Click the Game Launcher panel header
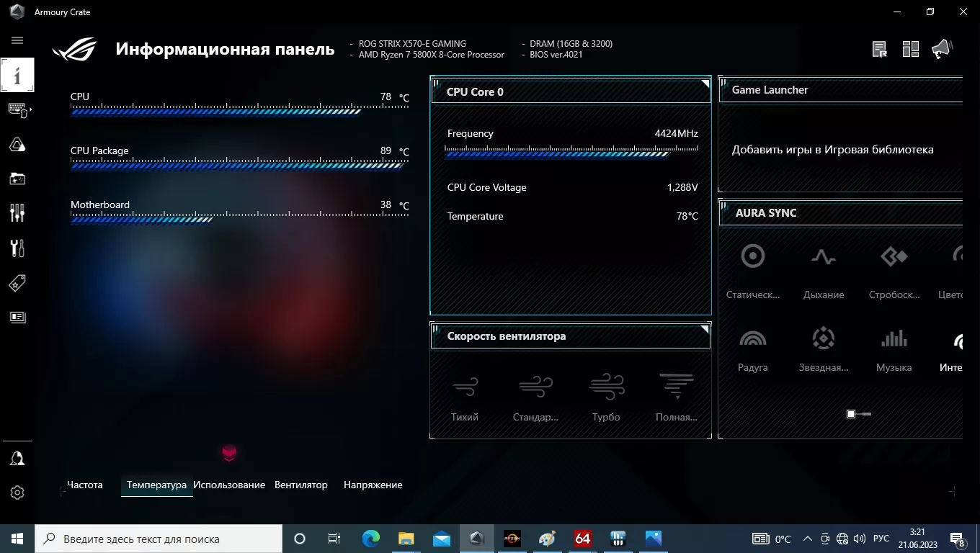The width and height of the screenshot is (980, 553). point(841,90)
